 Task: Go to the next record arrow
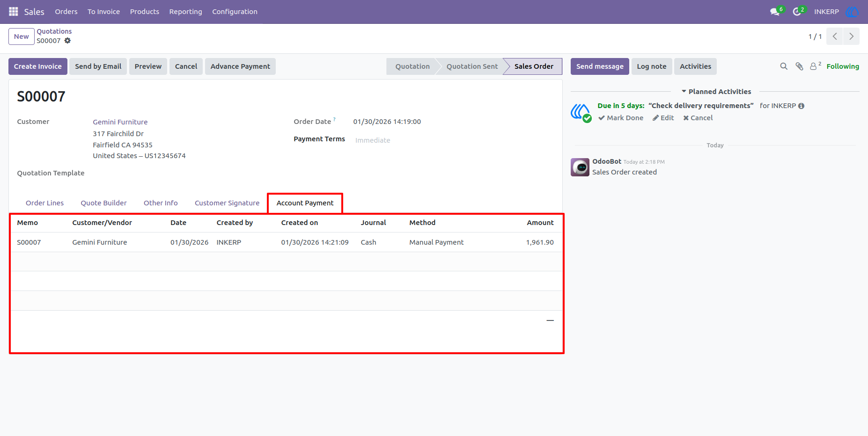pos(851,36)
